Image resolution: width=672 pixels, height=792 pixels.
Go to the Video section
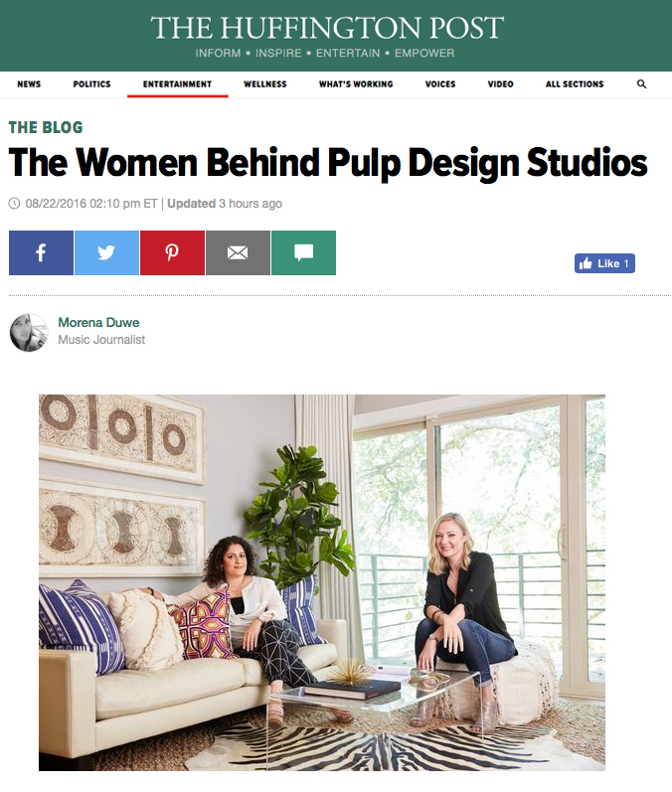501,84
